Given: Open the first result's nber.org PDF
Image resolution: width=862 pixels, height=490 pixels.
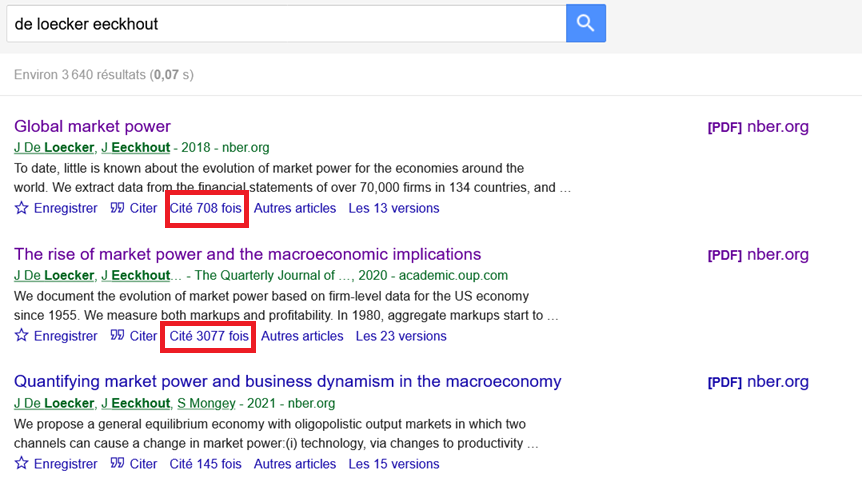Looking at the screenshot, I should [x=758, y=126].
